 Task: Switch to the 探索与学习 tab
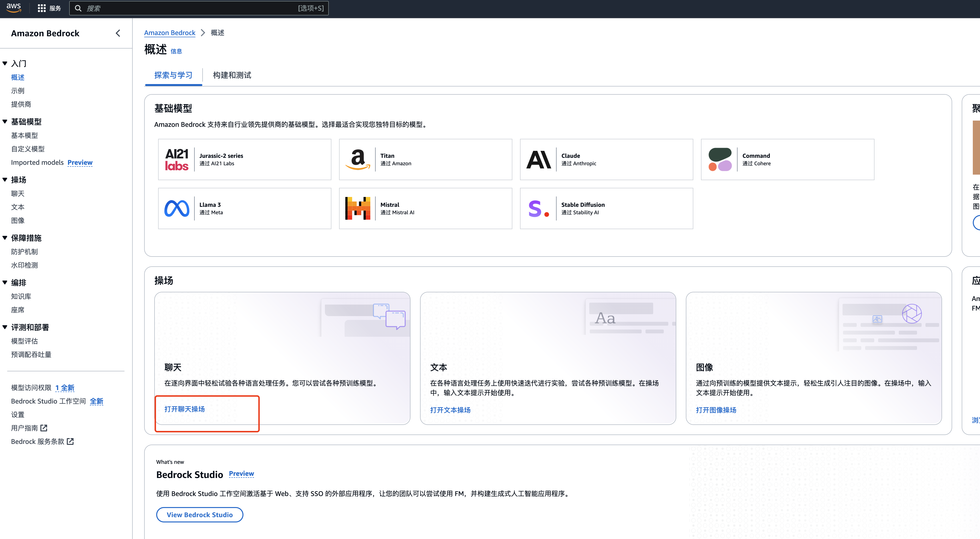coord(173,75)
